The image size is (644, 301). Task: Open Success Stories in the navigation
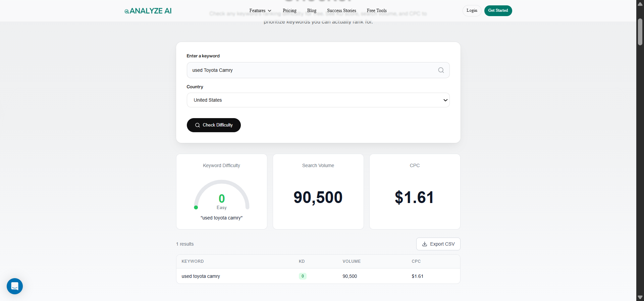(341, 11)
